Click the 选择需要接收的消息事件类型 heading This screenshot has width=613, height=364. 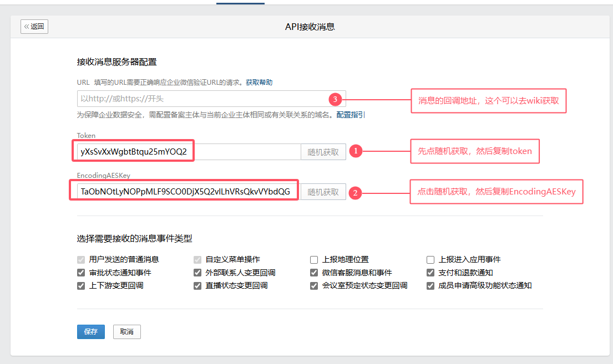pos(134,239)
